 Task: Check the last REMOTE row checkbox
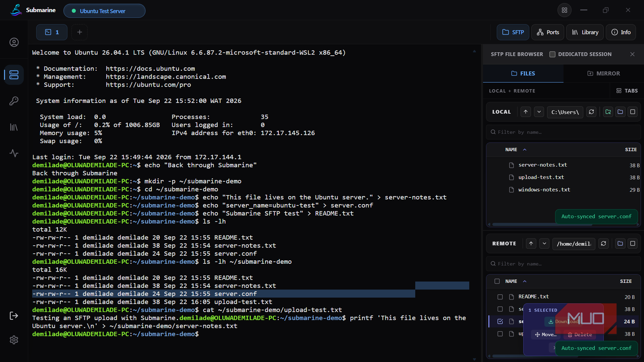(x=500, y=334)
